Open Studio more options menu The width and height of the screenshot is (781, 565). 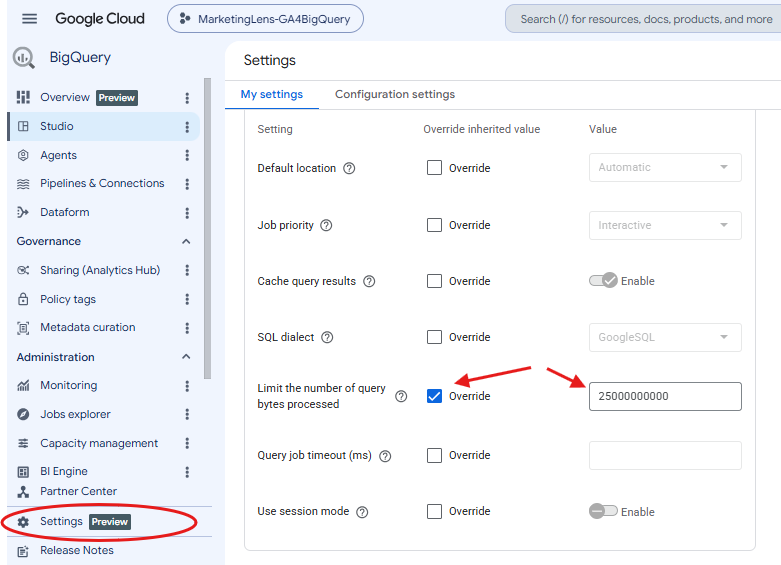[x=187, y=127]
